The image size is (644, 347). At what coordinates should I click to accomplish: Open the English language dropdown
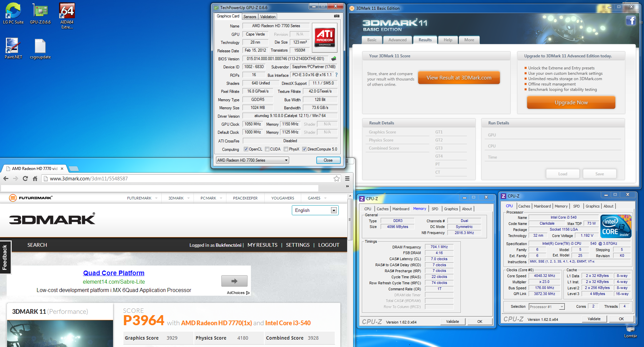click(315, 210)
